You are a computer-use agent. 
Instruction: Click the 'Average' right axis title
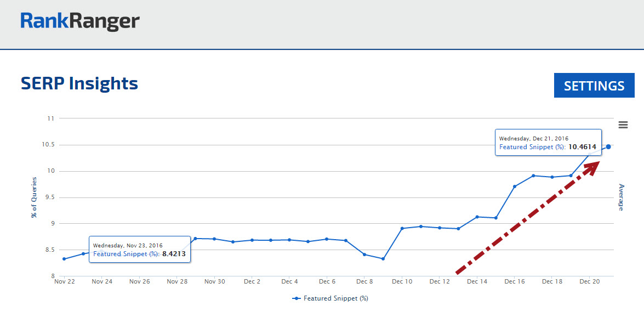click(x=621, y=197)
